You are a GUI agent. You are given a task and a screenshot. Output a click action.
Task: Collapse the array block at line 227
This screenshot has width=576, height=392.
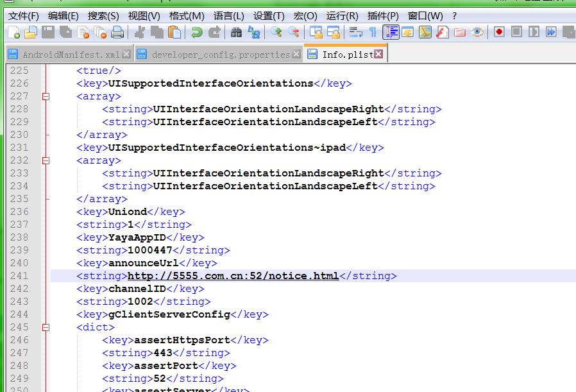[x=46, y=96]
